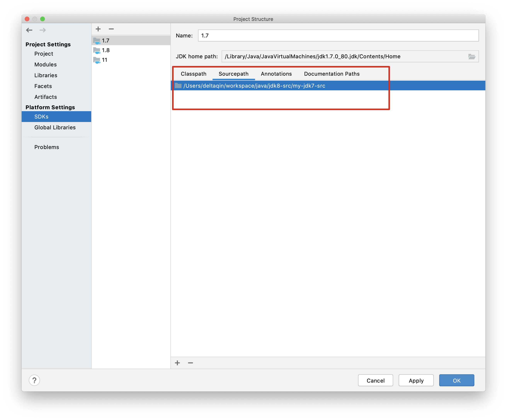This screenshot has height=420, width=507.
Task: Add a new SDK with plus icon
Action: 98,29
